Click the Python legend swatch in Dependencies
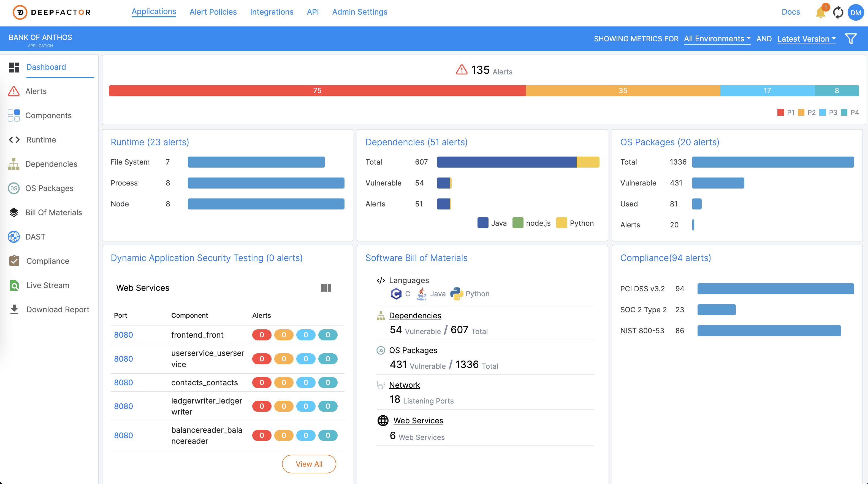The height and width of the screenshot is (484, 868). pos(562,223)
